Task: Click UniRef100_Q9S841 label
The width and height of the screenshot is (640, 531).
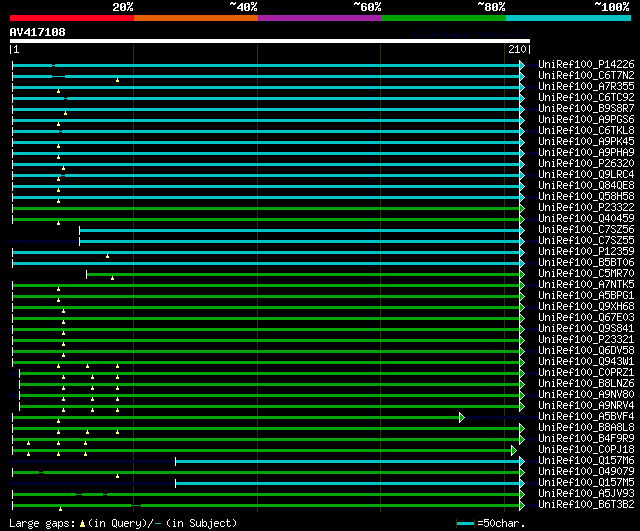Action: click(x=586, y=329)
